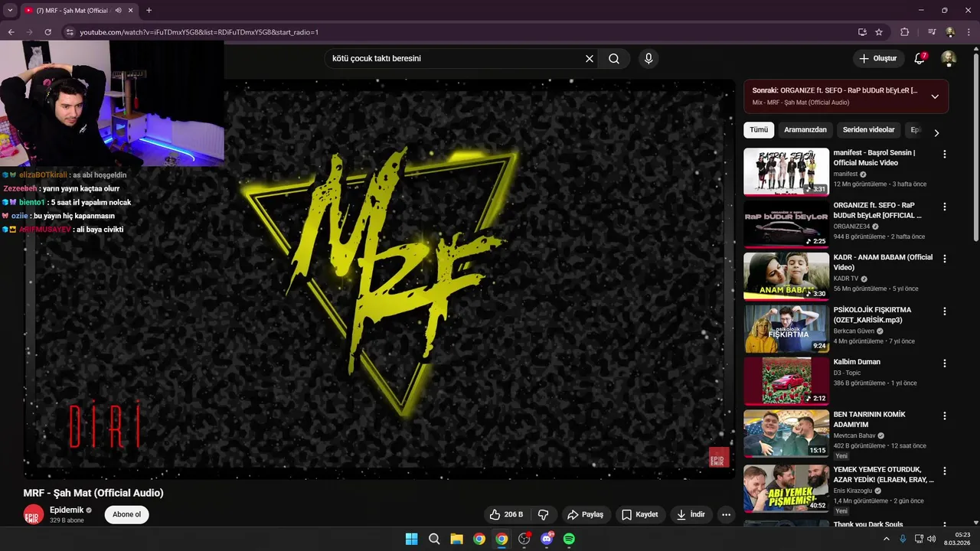Screen dimensions: 980x551
Task: Open the Mevtcan Bahav channel name
Action: (854, 435)
